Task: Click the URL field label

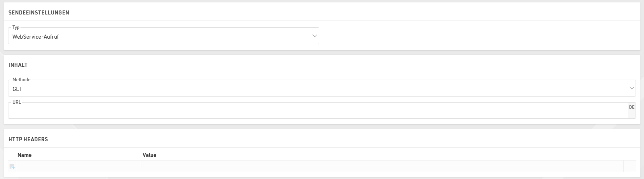Action: pyautogui.click(x=16, y=102)
